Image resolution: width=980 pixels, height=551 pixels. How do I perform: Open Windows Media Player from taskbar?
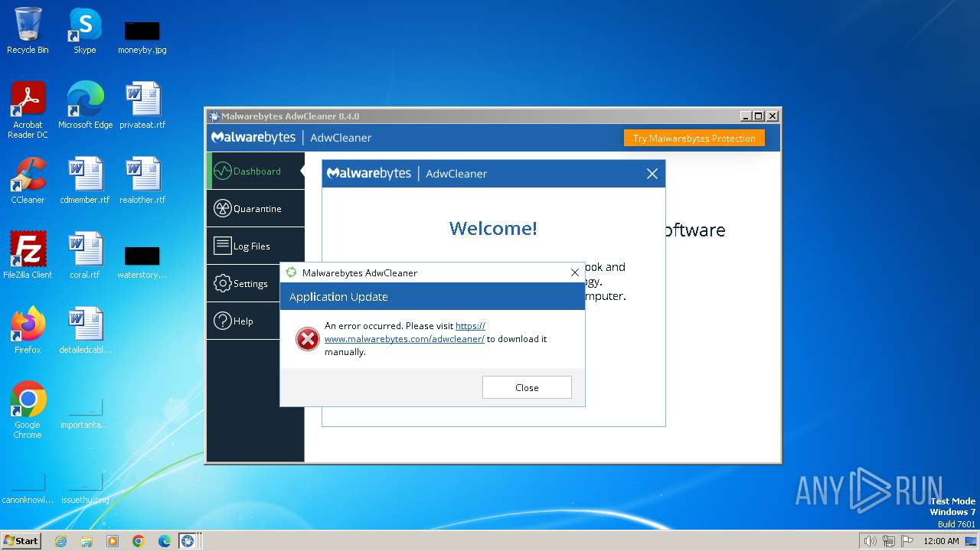coord(113,541)
